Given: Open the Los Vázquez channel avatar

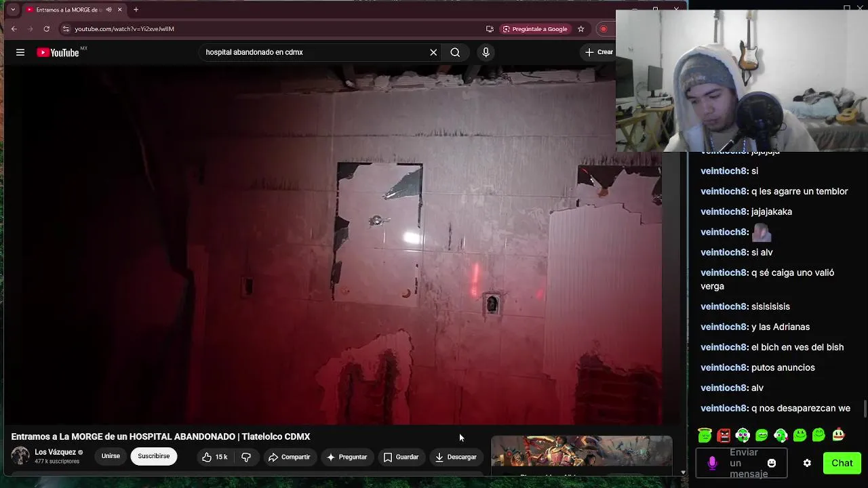Looking at the screenshot, I should pos(20,456).
